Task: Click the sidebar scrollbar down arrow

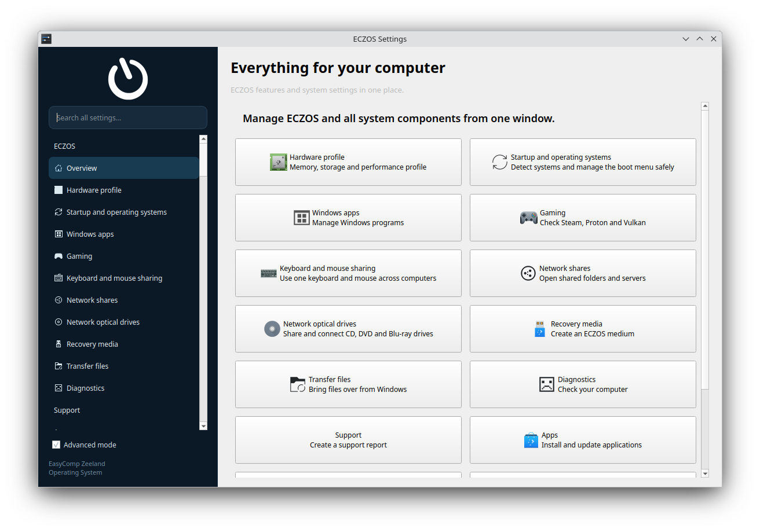Action: point(203,426)
